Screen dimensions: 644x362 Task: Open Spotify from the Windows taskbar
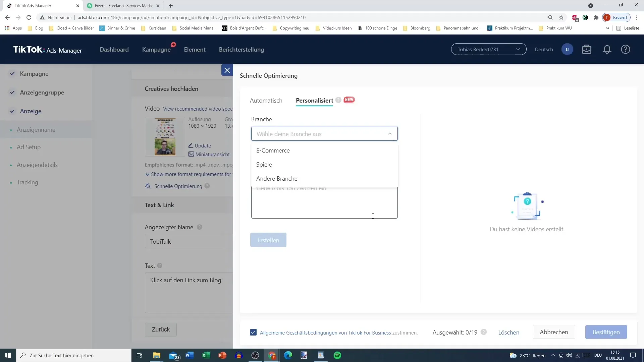tap(337, 355)
